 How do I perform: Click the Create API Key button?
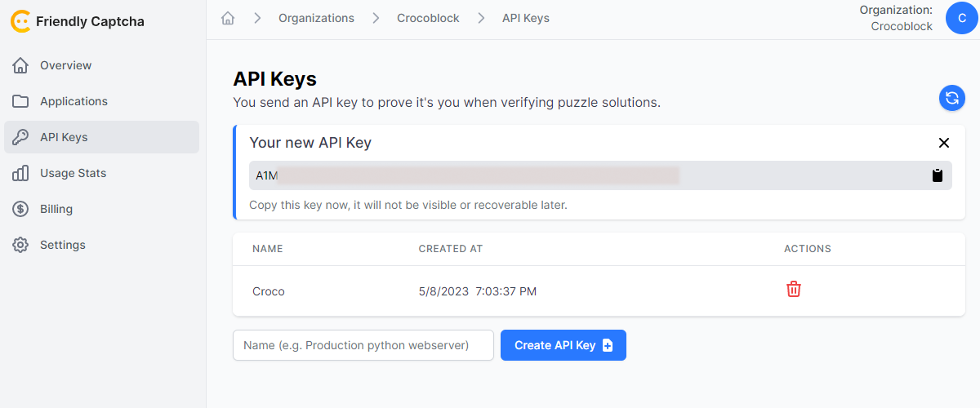click(x=563, y=345)
